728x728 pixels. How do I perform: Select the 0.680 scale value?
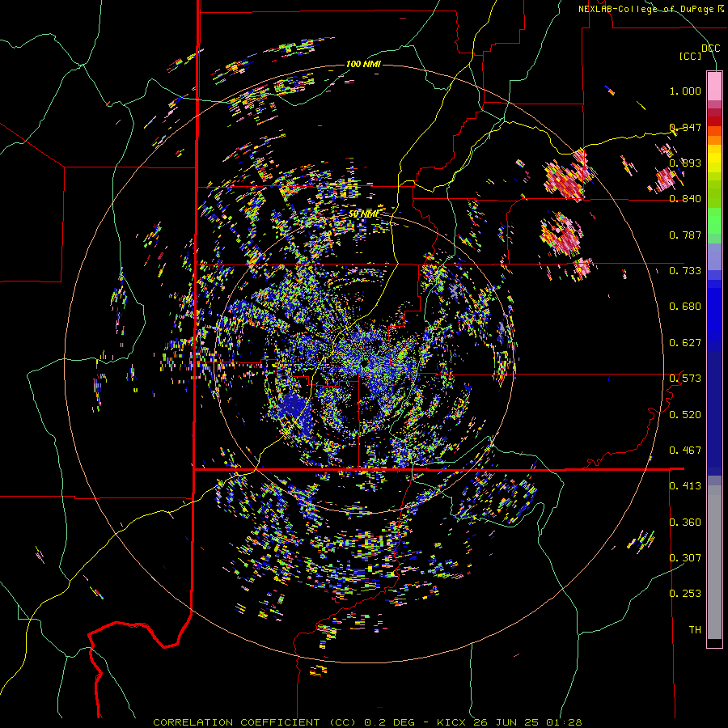pos(685,307)
